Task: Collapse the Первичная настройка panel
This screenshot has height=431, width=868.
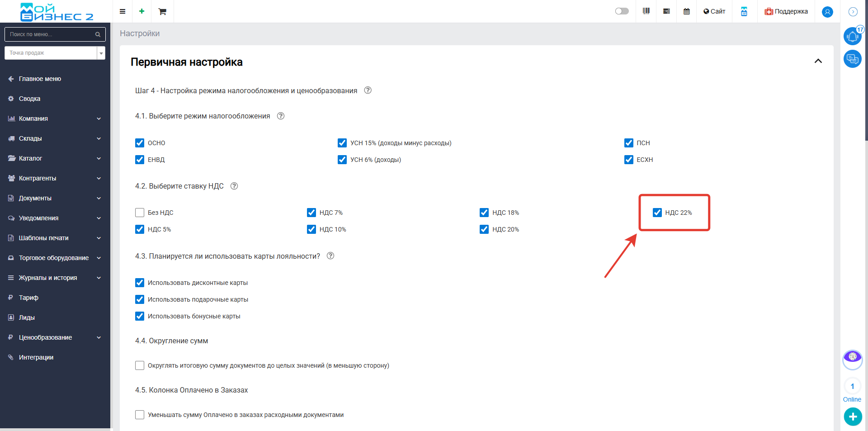Action: click(x=818, y=62)
